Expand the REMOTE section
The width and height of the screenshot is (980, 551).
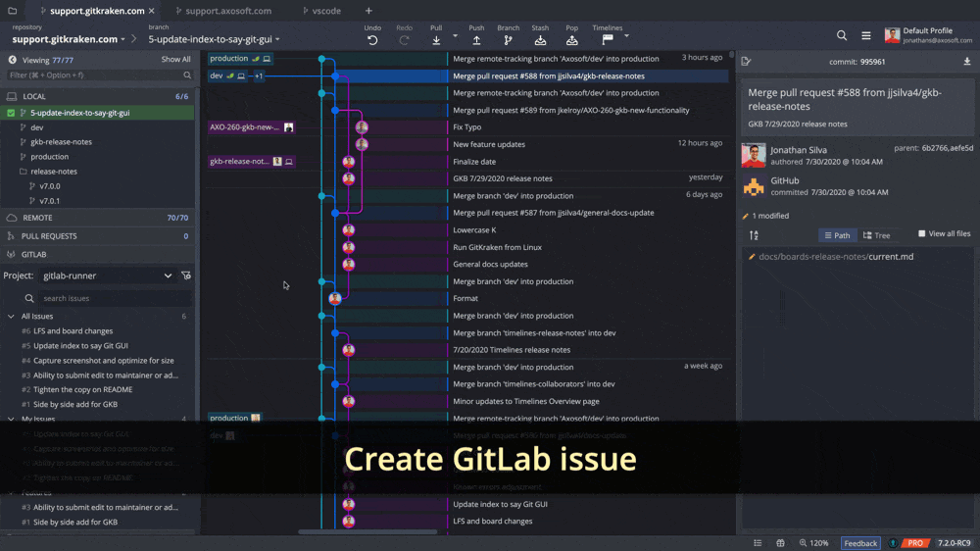(x=97, y=218)
